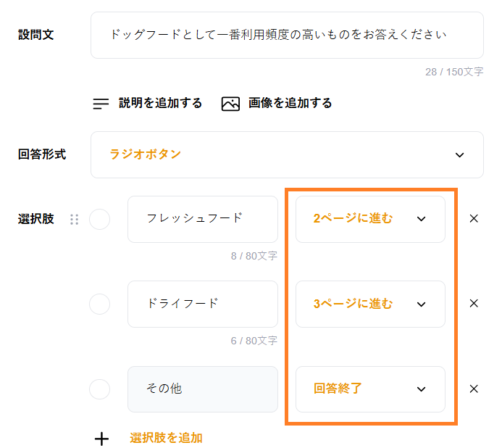Select the フレッシュフード radio button
This screenshot has width=502, height=448.
99,219
